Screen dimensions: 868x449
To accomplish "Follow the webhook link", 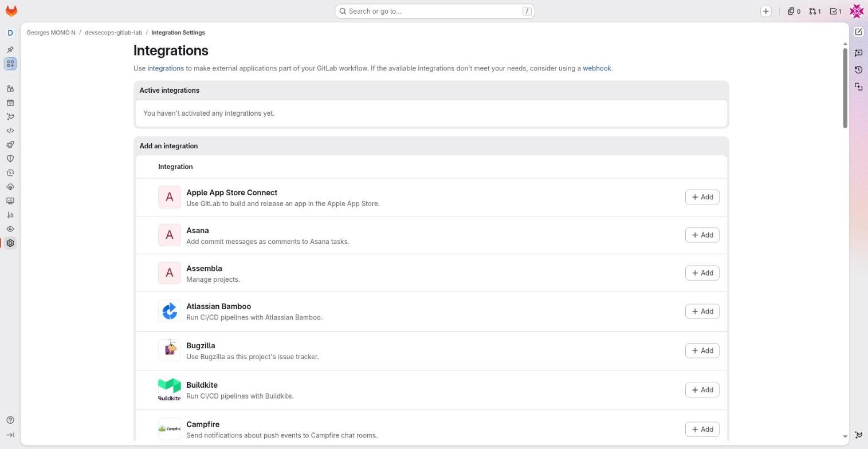I will point(596,68).
